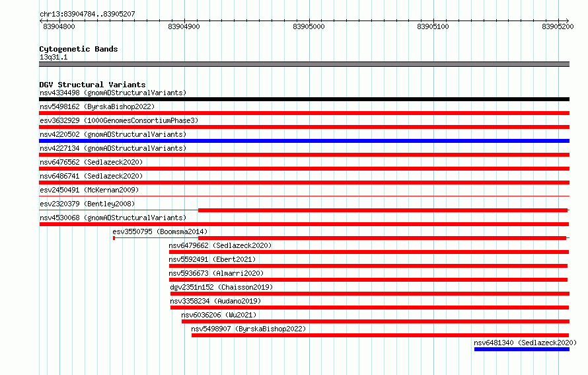Image resolution: width=588 pixels, height=375 pixels.
Task: Open nsv4530068 (gnomADStructuralVariants) label
Action: [x=113, y=218]
